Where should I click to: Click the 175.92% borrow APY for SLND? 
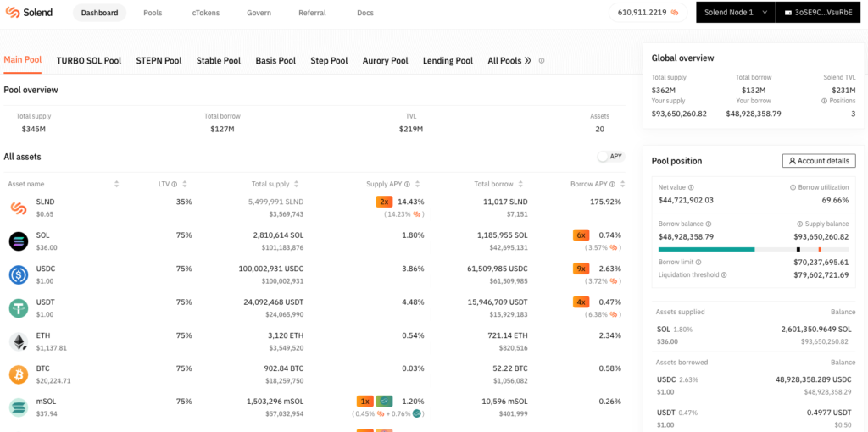(x=606, y=202)
